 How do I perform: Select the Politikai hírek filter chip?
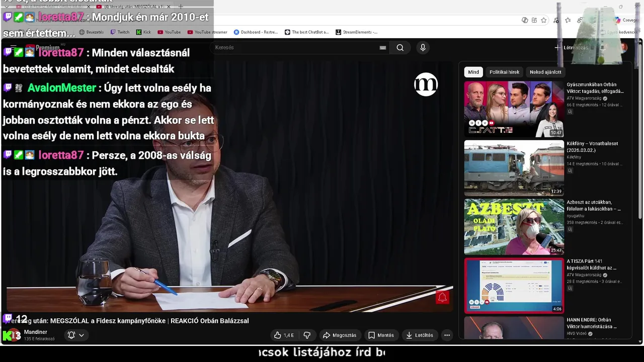point(504,72)
